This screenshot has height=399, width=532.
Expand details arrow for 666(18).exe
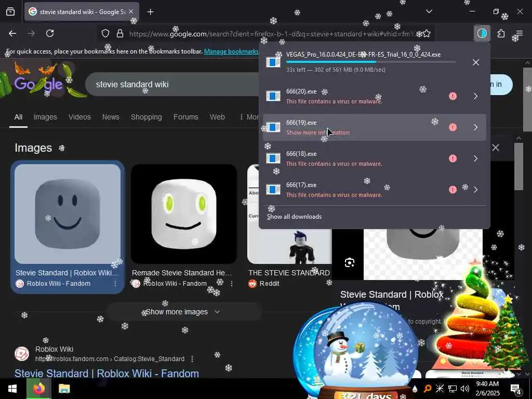476,158
